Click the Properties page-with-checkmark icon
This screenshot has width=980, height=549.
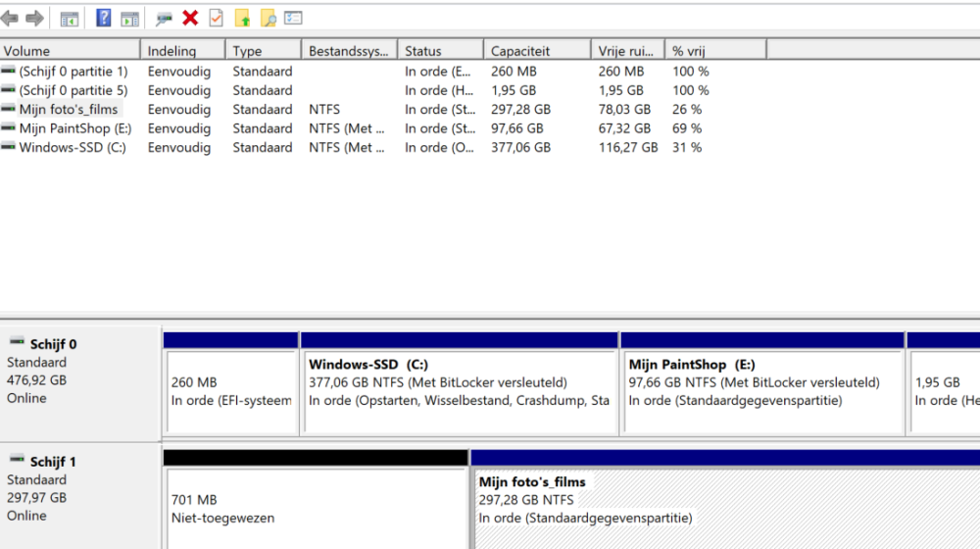[x=217, y=18]
